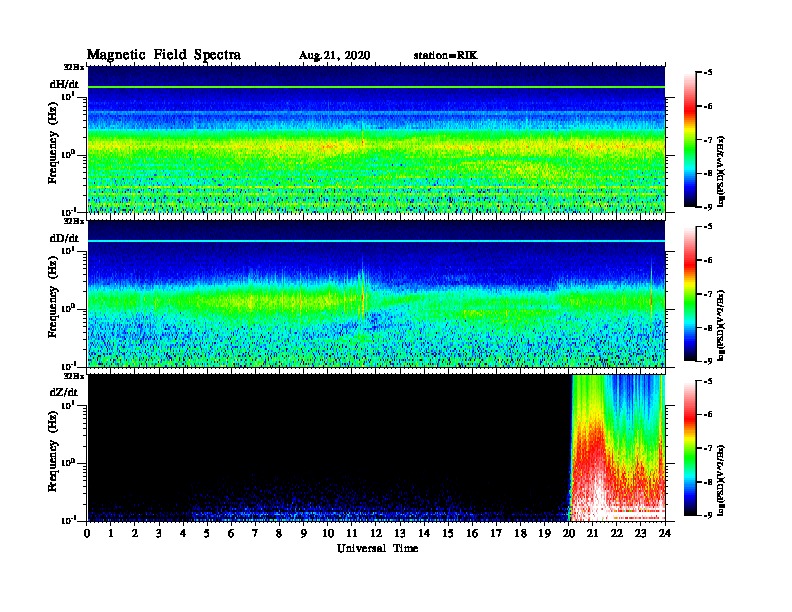The height and width of the screenshot is (612, 792).
Task: Click hour tick label "14" on time axis
Action: (x=424, y=533)
